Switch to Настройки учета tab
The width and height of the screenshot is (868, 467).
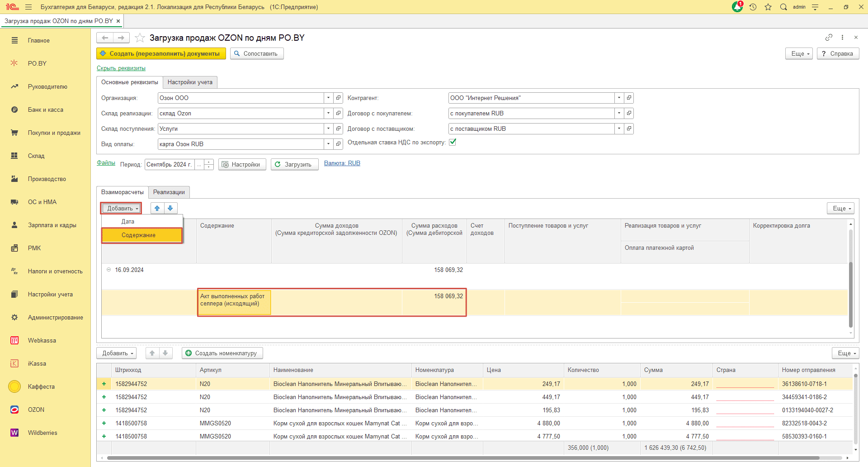190,82
